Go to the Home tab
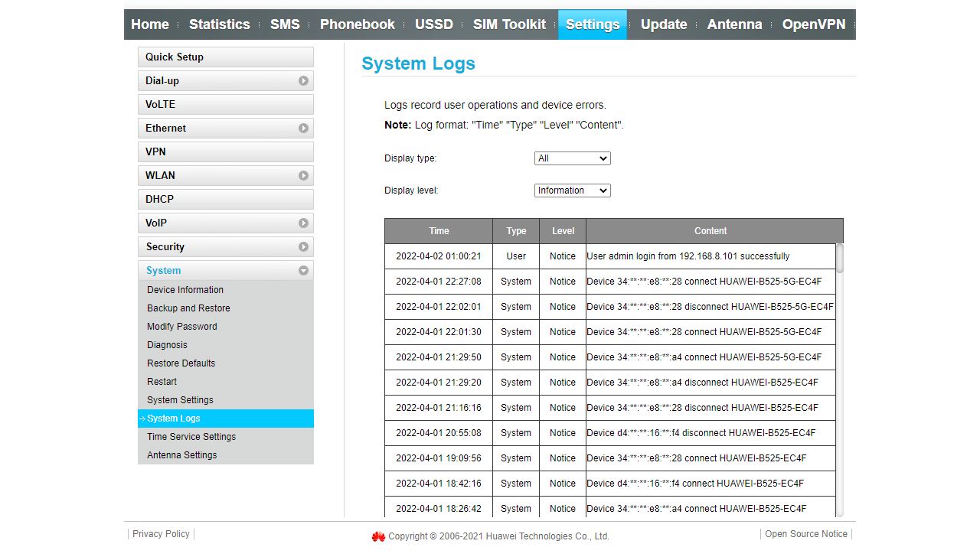The height and width of the screenshot is (557, 980). coord(150,24)
